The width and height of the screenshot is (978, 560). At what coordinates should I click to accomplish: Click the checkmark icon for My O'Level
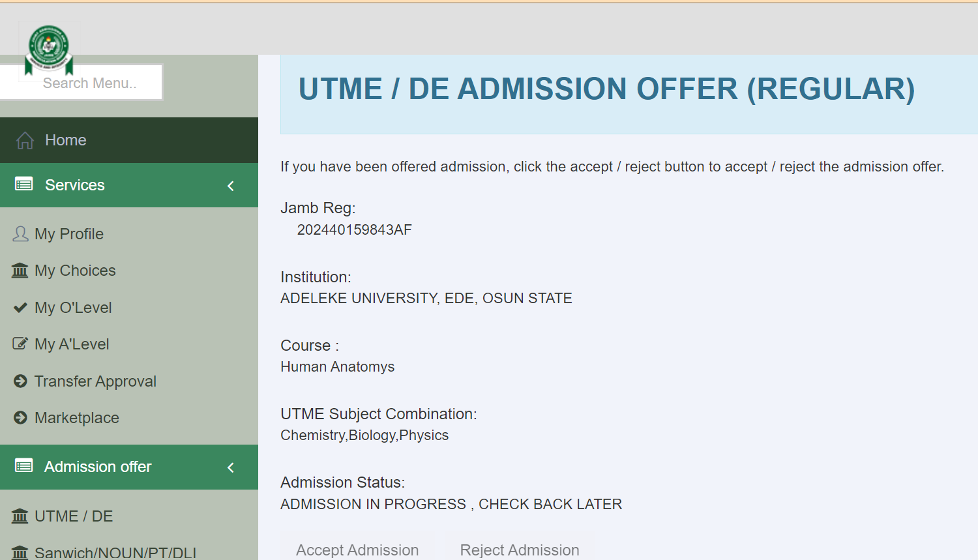point(20,307)
